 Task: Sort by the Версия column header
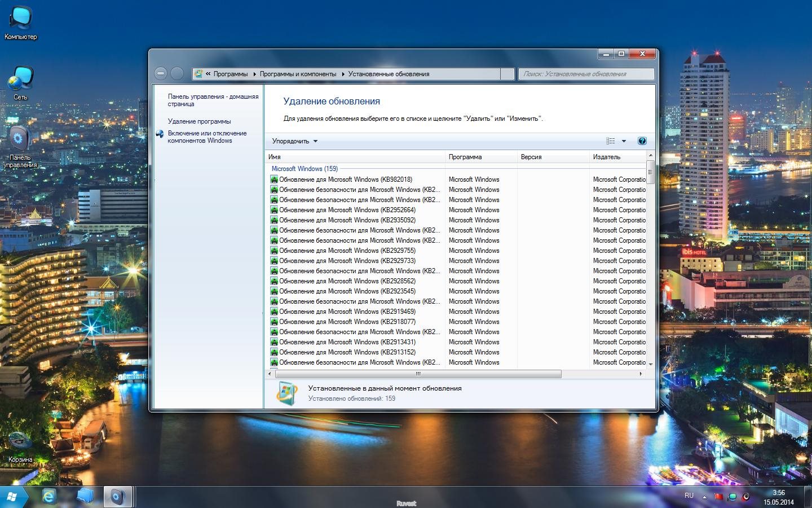point(553,157)
